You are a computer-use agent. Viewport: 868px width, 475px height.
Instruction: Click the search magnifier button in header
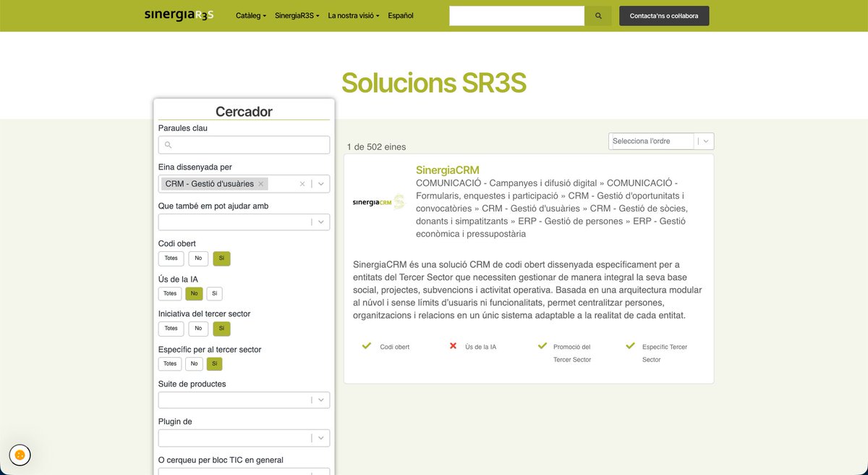[598, 16]
